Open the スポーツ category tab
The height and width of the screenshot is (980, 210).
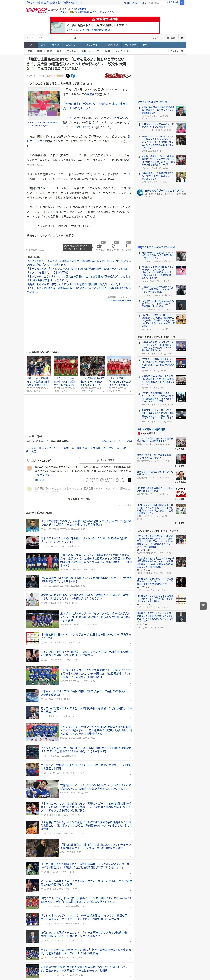pyautogui.click(x=86, y=51)
